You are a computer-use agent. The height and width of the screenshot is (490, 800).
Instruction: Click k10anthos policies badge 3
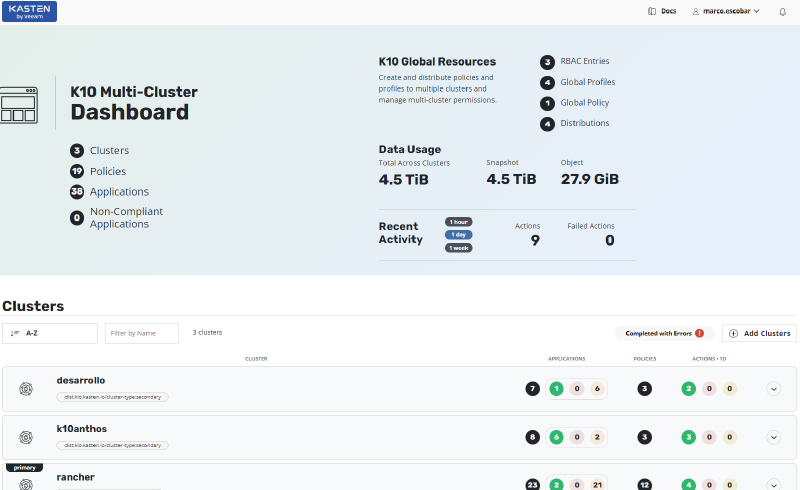click(644, 437)
